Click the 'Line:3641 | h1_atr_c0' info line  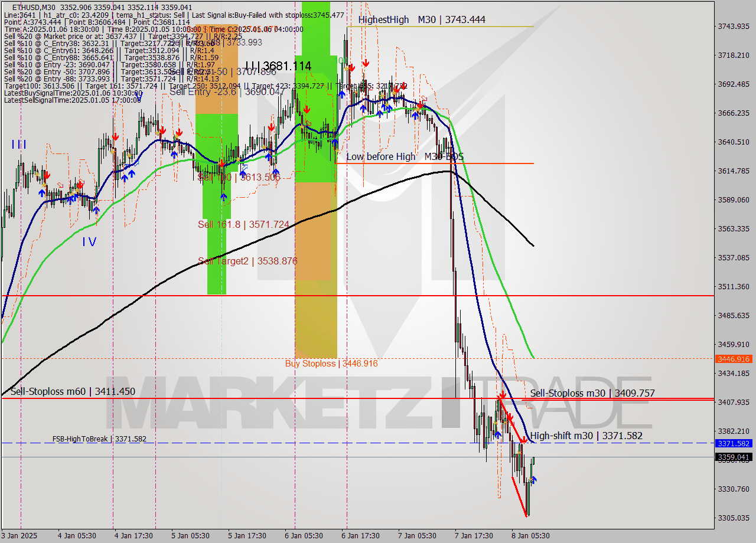point(174,15)
